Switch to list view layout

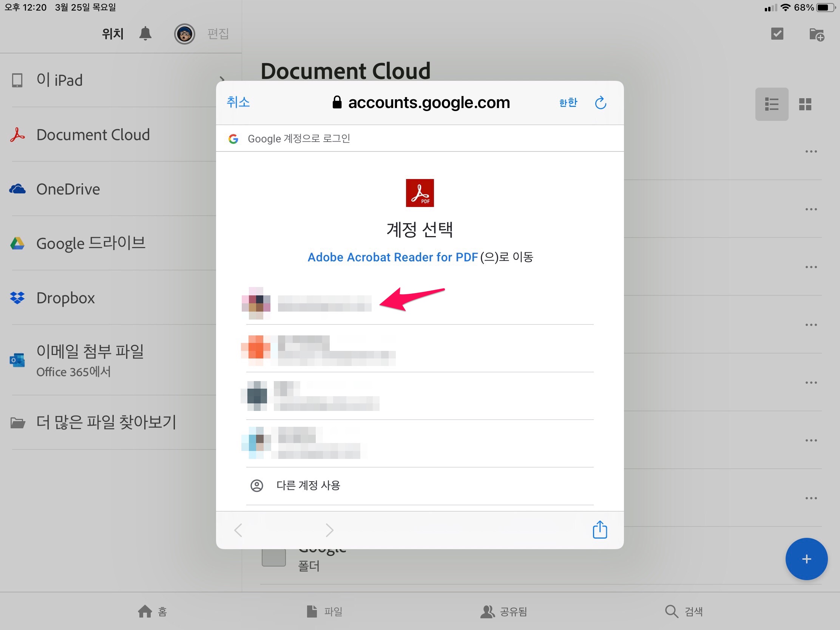point(771,104)
